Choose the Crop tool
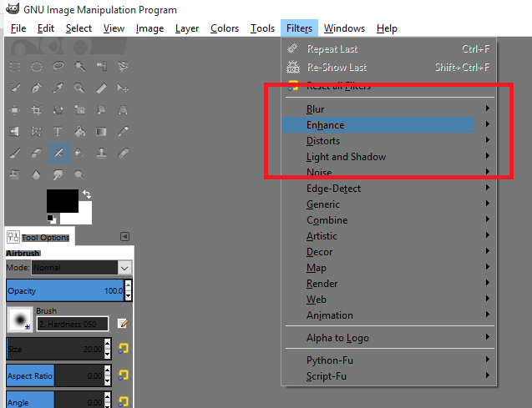This screenshot has height=408, width=532. [x=37, y=110]
